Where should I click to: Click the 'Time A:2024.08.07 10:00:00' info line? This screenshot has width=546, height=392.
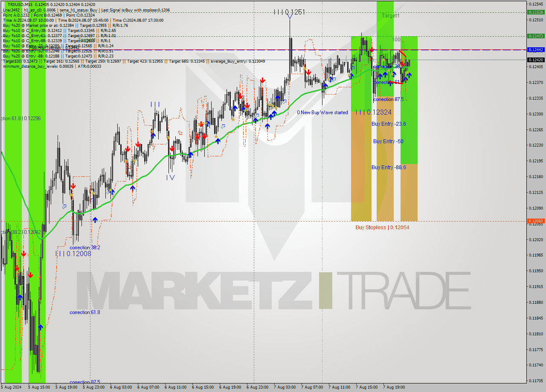pyautogui.click(x=83, y=20)
